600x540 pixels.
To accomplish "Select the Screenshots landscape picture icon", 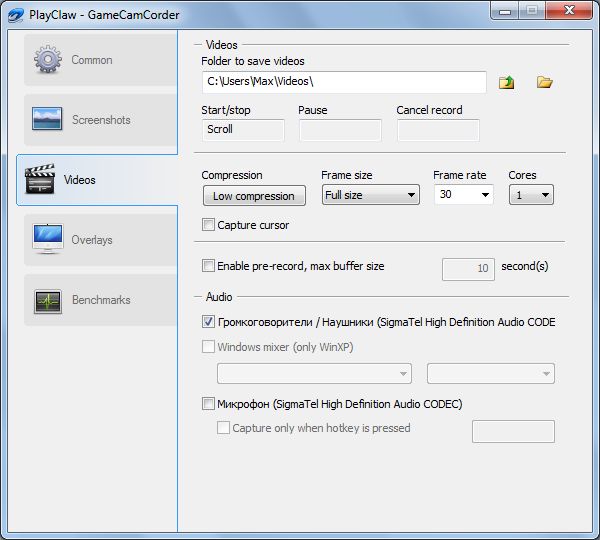I will pyautogui.click(x=47, y=119).
